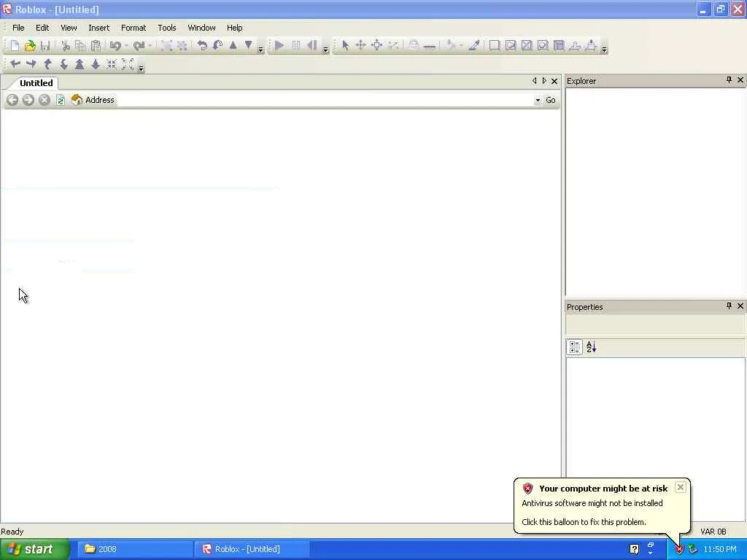Image resolution: width=747 pixels, height=560 pixels.
Task: Open the Edit menu
Action: 42,28
